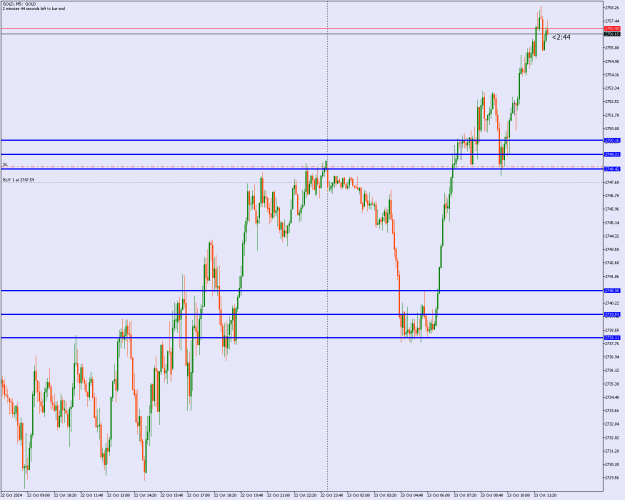Click the '<2:44' bar countdown label
The image size is (625, 500).
[x=561, y=37]
